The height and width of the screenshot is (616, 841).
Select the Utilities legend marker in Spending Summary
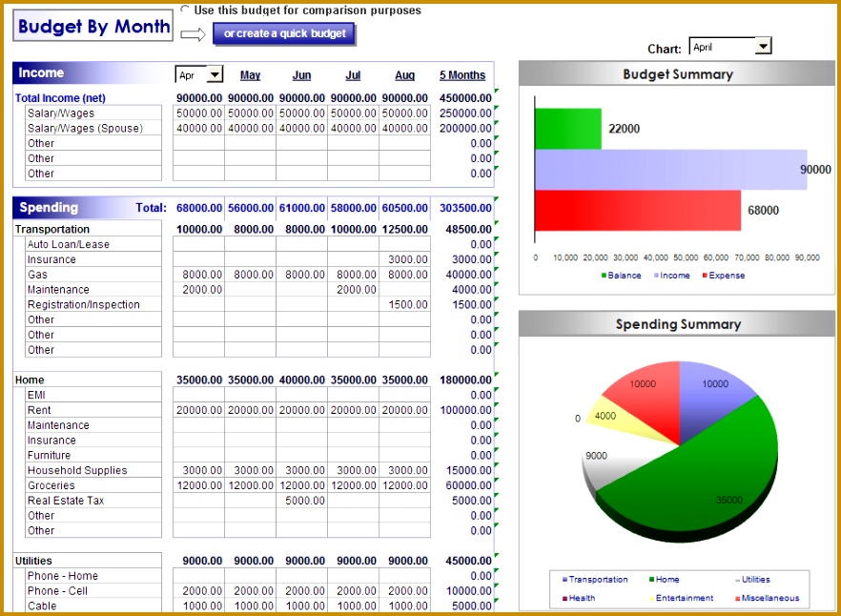pos(737,579)
